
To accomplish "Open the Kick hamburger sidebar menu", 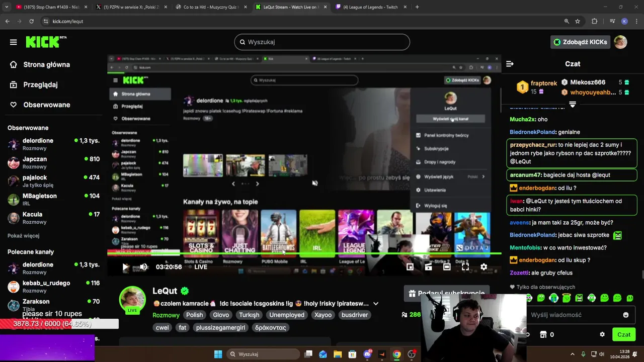I will point(13,42).
